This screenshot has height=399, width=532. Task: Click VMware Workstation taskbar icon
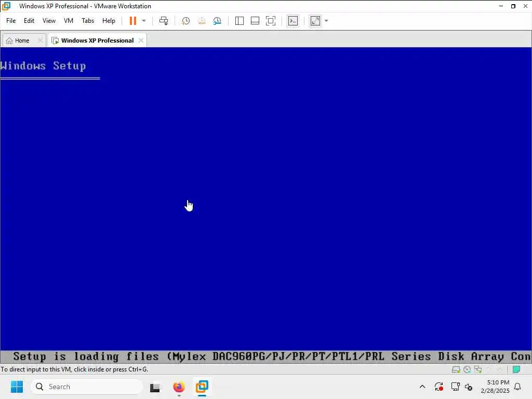202,387
